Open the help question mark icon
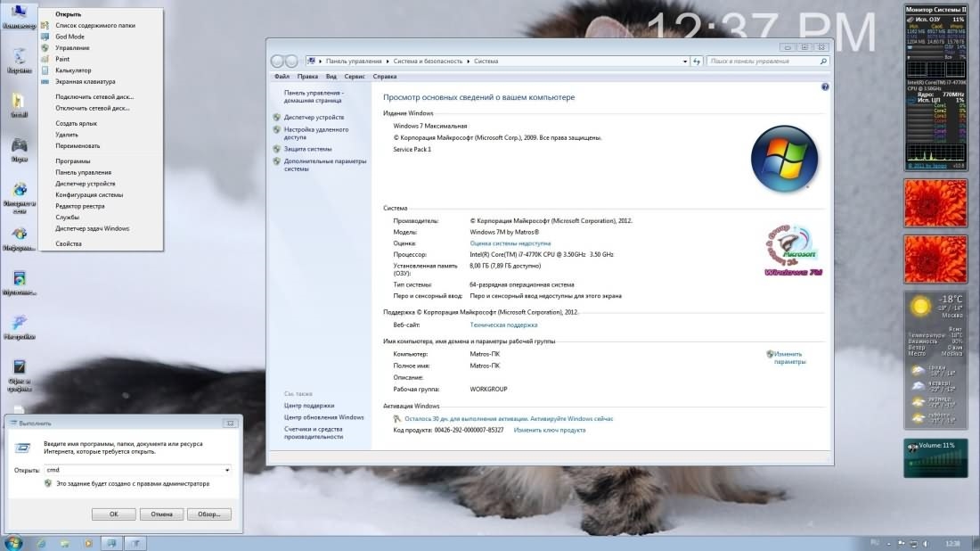The width and height of the screenshot is (980, 551). (825, 87)
